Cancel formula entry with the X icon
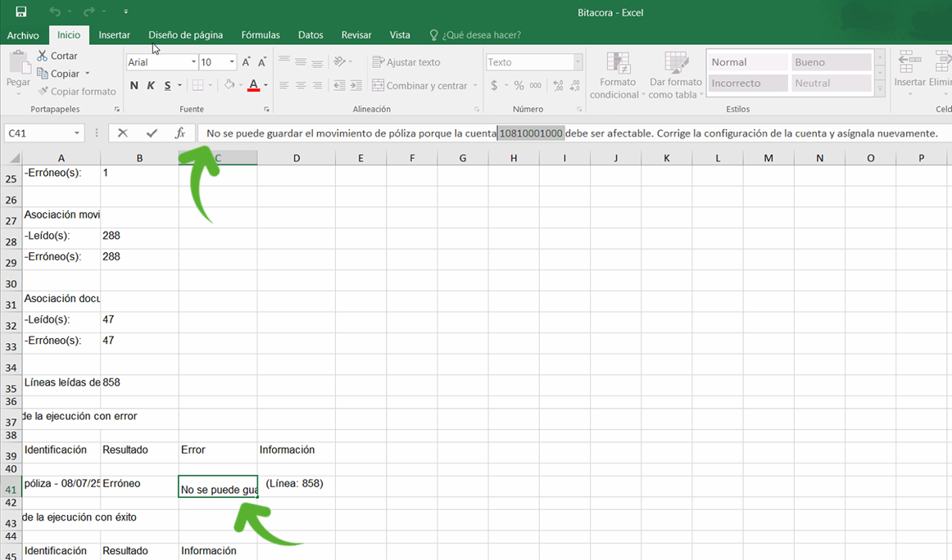The width and height of the screenshot is (952, 560). point(122,133)
